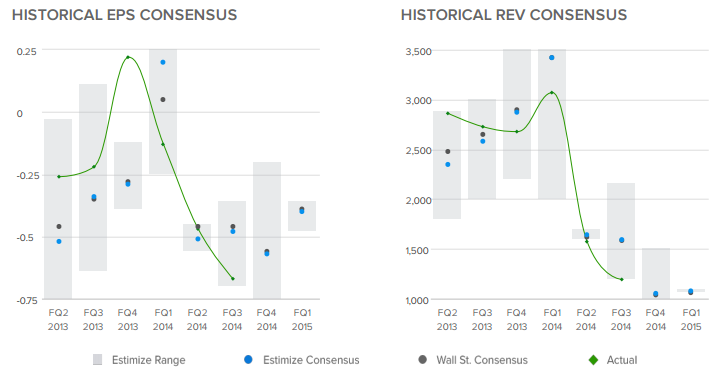The width and height of the screenshot is (713, 376).
Task: Select the Actual legend label
Action: coord(622,360)
